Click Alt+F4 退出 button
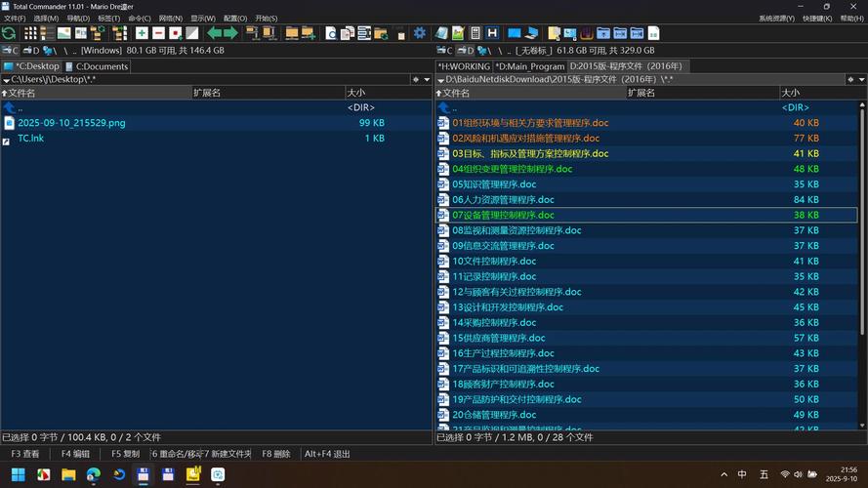 (327, 454)
